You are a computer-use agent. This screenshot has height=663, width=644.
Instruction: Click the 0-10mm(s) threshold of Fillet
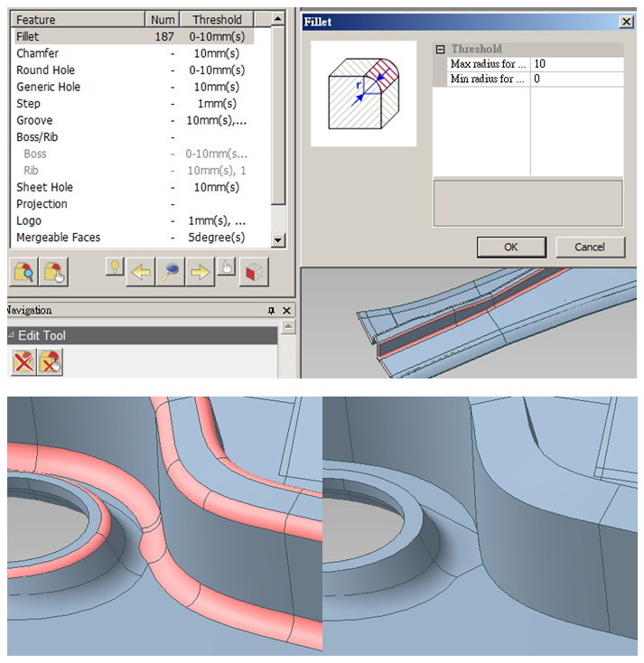coord(217,37)
